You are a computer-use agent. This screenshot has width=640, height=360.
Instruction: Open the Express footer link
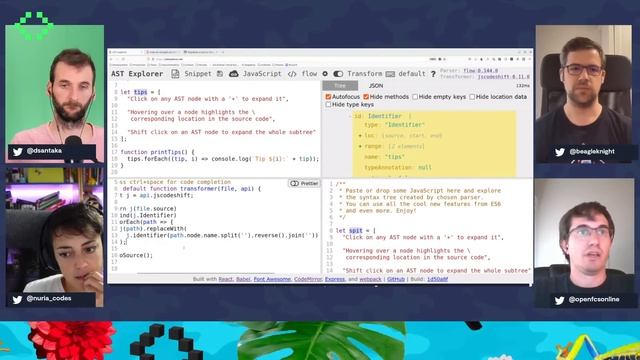point(335,279)
